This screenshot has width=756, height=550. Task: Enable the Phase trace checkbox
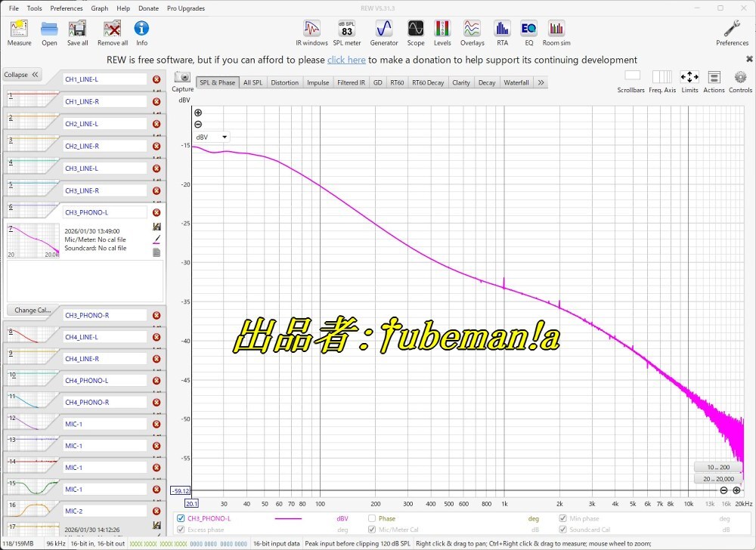pos(372,518)
